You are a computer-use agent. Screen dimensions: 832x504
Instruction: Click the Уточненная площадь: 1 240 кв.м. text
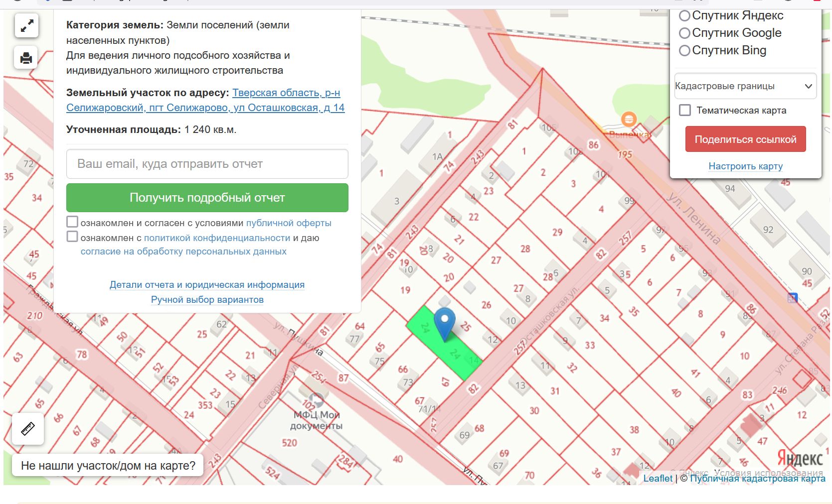pyautogui.click(x=151, y=129)
